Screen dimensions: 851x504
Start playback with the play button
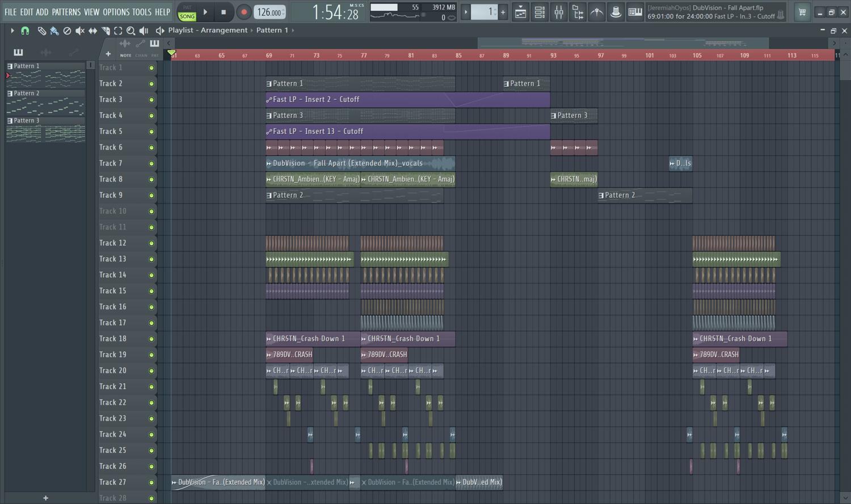[x=205, y=12]
